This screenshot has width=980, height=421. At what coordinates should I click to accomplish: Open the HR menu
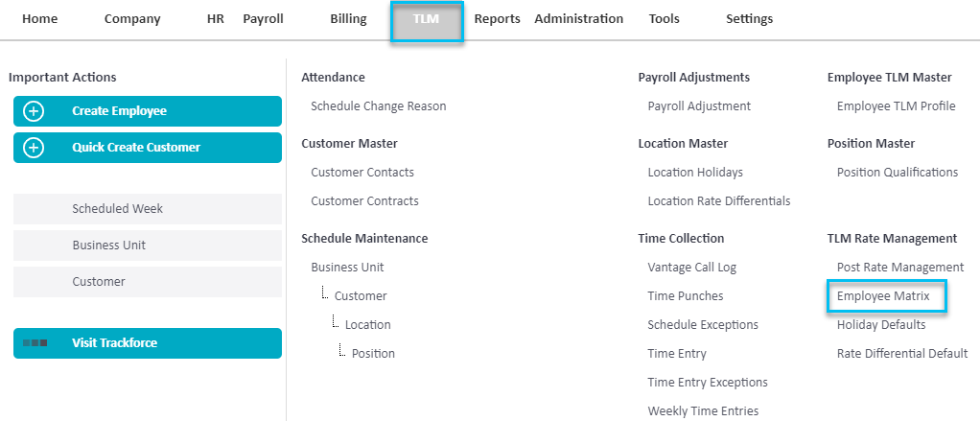pos(215,19)
